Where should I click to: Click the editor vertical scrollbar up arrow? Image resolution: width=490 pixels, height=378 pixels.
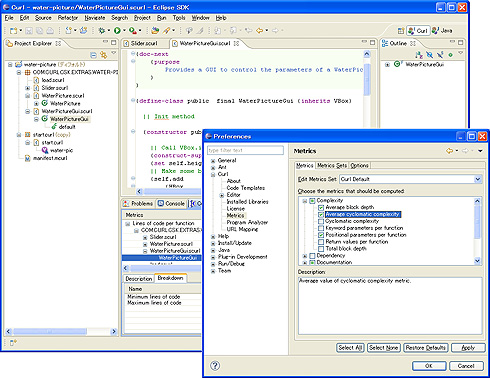(x=367, y=54)
